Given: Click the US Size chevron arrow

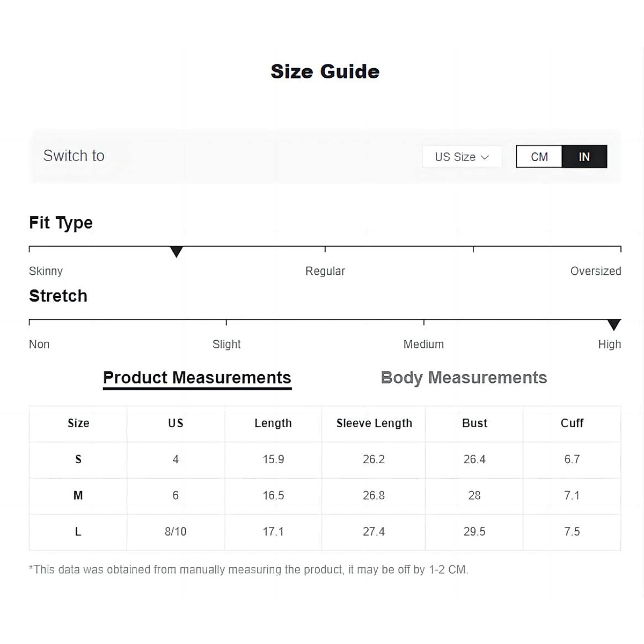Looking at the screenshot, I should tap(485, 157).
